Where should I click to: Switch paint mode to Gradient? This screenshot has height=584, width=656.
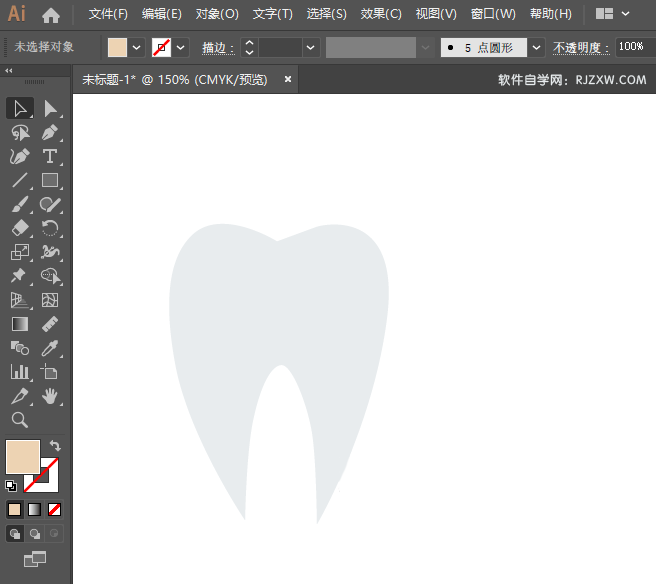pyautogui.click(x=34, y=509)
